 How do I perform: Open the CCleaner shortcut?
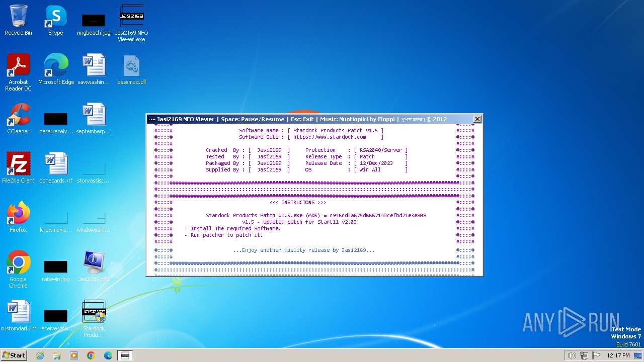point(18,118)
